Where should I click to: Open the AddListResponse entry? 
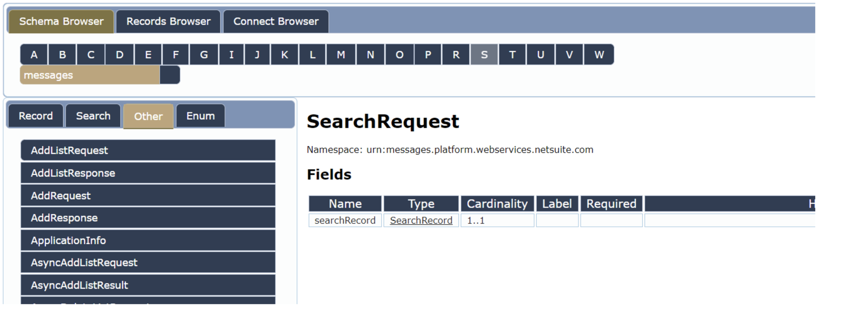148,173
